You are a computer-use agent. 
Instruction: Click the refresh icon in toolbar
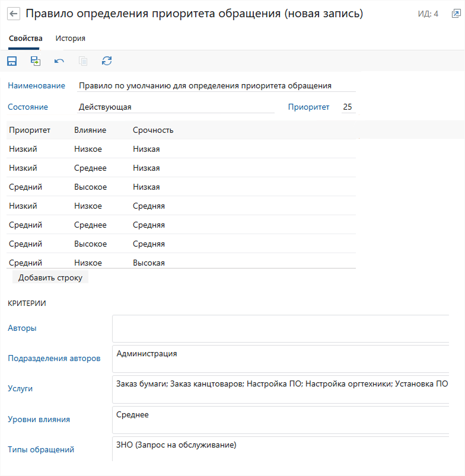(107, 61)
